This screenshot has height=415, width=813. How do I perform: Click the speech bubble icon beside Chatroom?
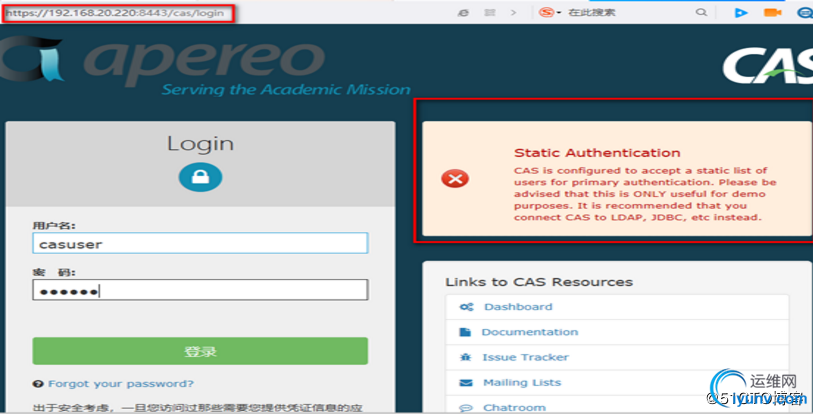[466, 408]
